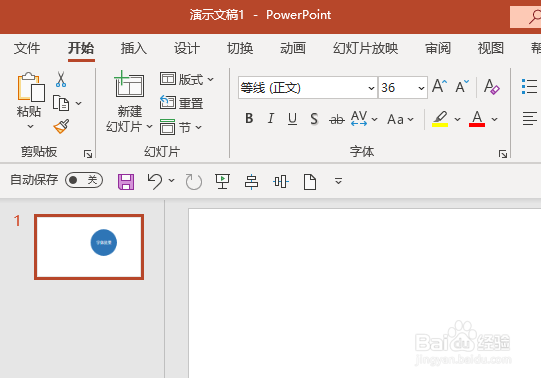Viewport: 541px width, 378px height.
Task: Click the search box in title bar
Action: point(526,17)
